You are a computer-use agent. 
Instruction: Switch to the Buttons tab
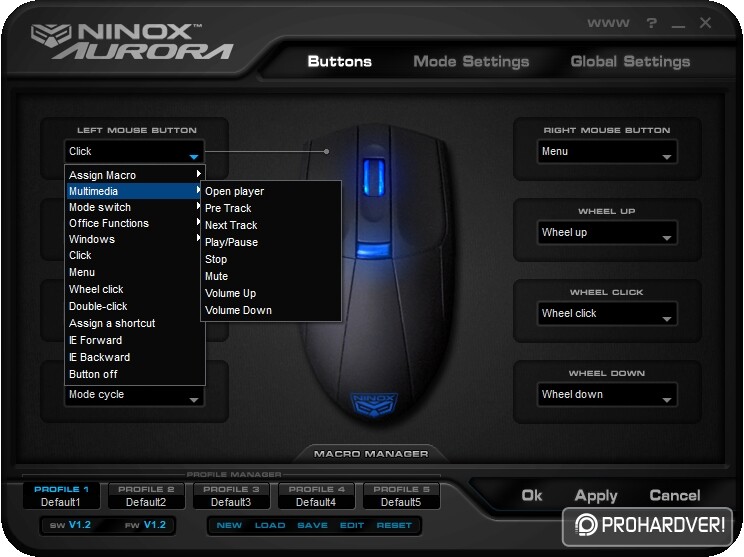coord(339,61)
